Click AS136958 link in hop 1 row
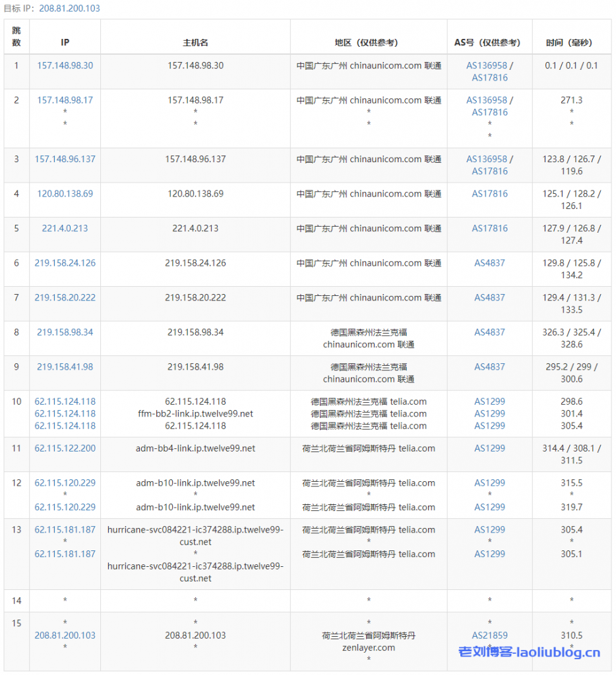Screen dimensions: 616x675 487,65
